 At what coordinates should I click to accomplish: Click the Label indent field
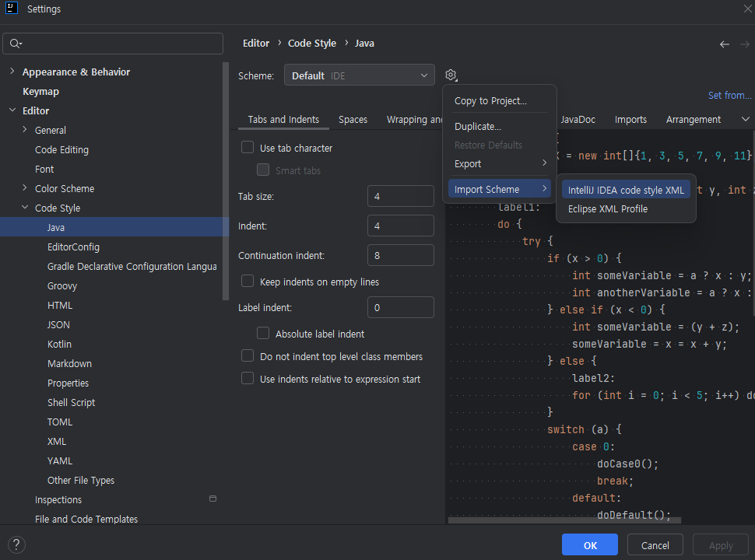401,307
